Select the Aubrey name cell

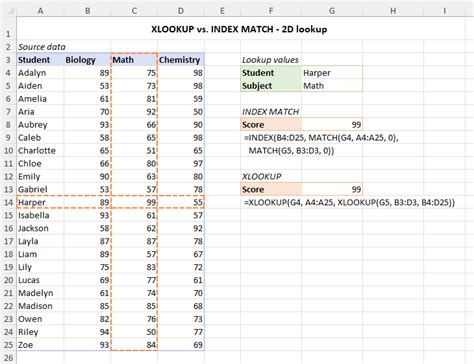pos(40,125)
